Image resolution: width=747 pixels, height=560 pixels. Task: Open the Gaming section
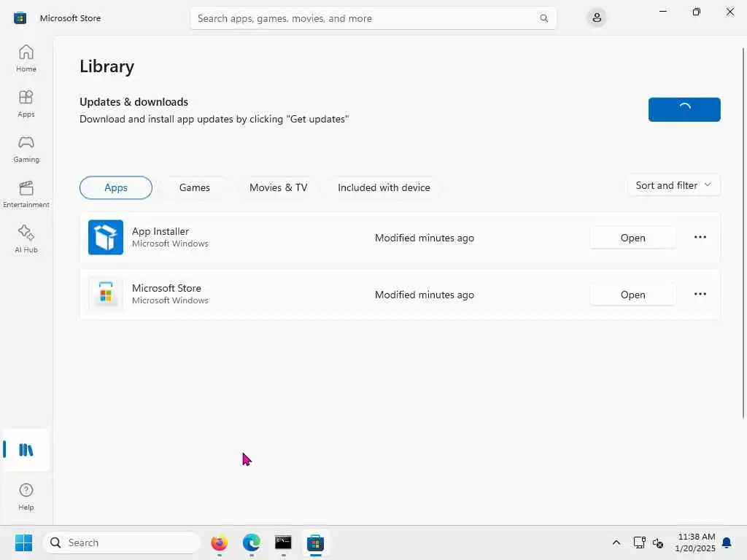(26, 149)
